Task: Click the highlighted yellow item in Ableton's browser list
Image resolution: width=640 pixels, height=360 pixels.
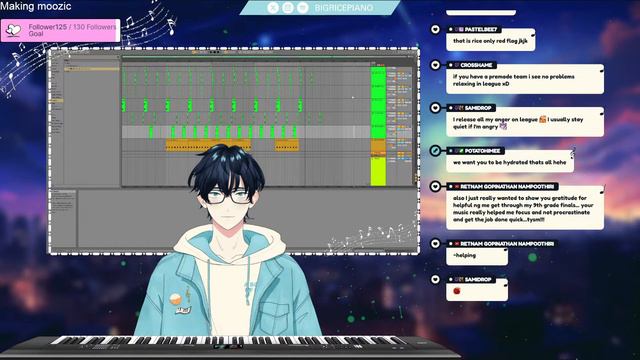Action: 92,69
